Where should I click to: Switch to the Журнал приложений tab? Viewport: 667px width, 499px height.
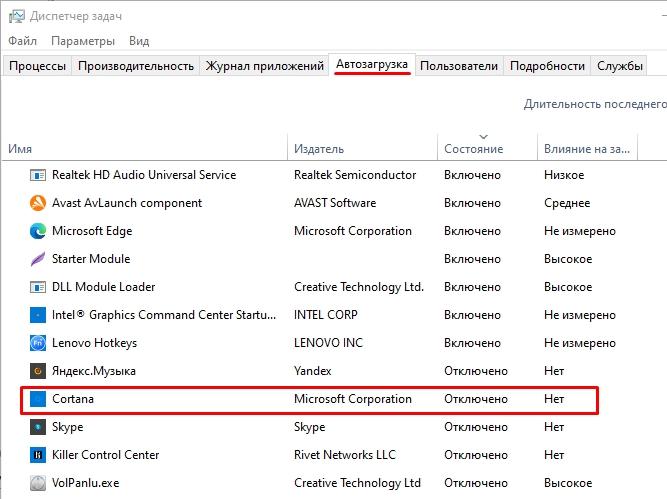pyautogui.click(x=265, y=66)
